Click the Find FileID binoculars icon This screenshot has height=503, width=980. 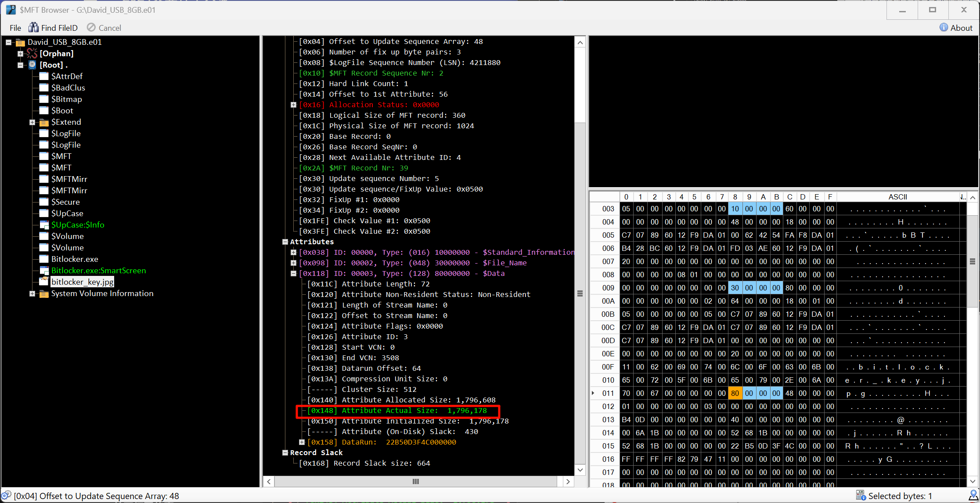click(x=33, y=28)
